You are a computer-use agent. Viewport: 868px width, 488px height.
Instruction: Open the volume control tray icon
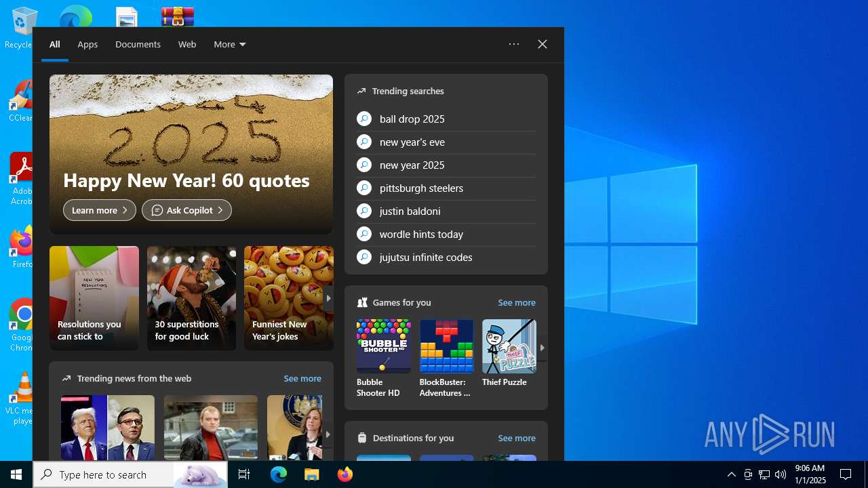pyautogui.click(x=780, y=474)
